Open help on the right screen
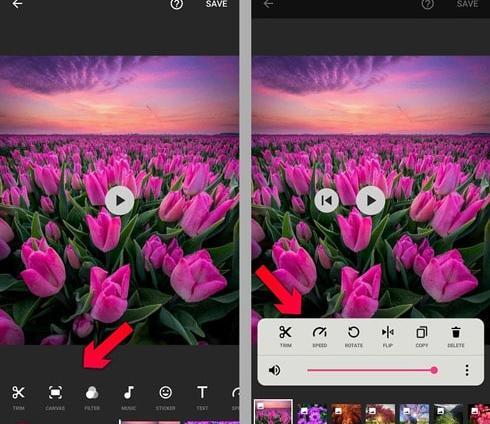Screen dimensions: 490x424 tap(427, 4)
